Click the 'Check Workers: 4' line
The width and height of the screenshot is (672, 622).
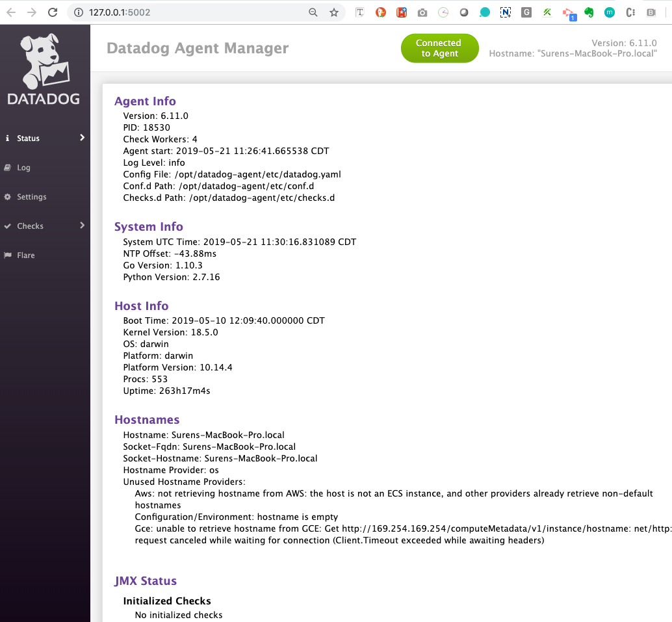(x=161, y=139)
